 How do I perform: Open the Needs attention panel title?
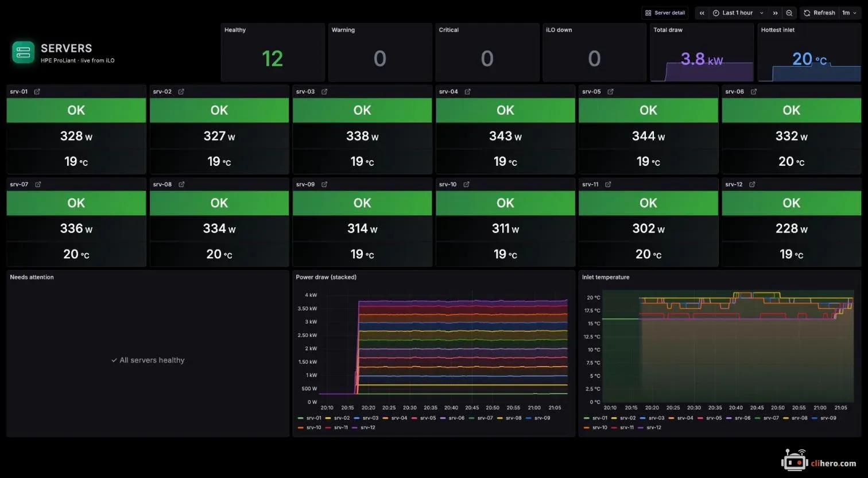pyautogui.click(x=32, y=277)
